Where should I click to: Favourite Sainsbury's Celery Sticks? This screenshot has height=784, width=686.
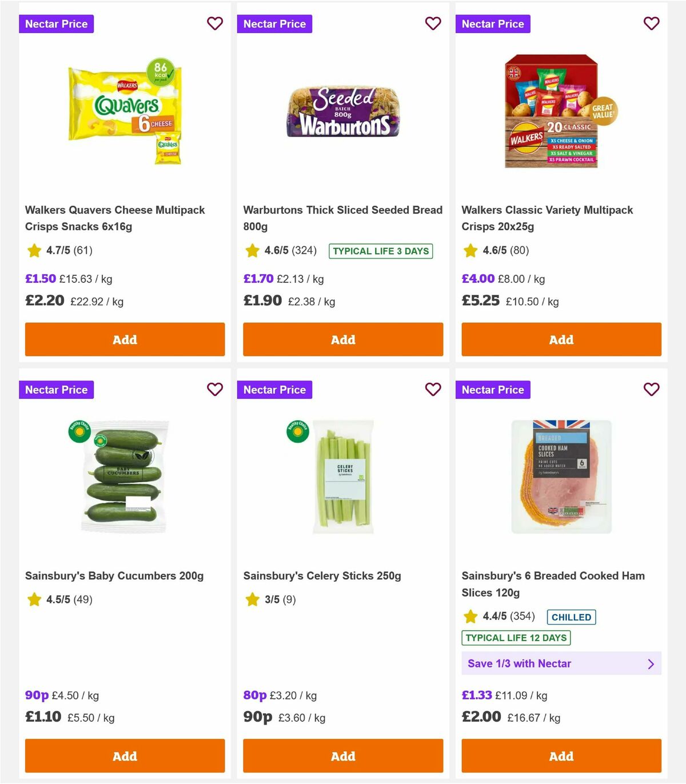433,389
